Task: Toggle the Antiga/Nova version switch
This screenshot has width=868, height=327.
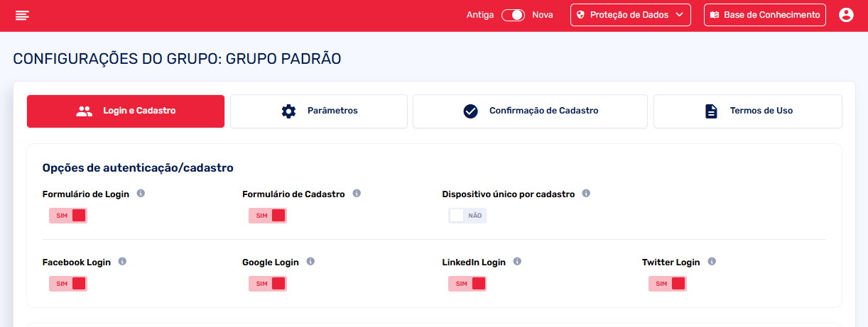Action: tap(512, 15)
